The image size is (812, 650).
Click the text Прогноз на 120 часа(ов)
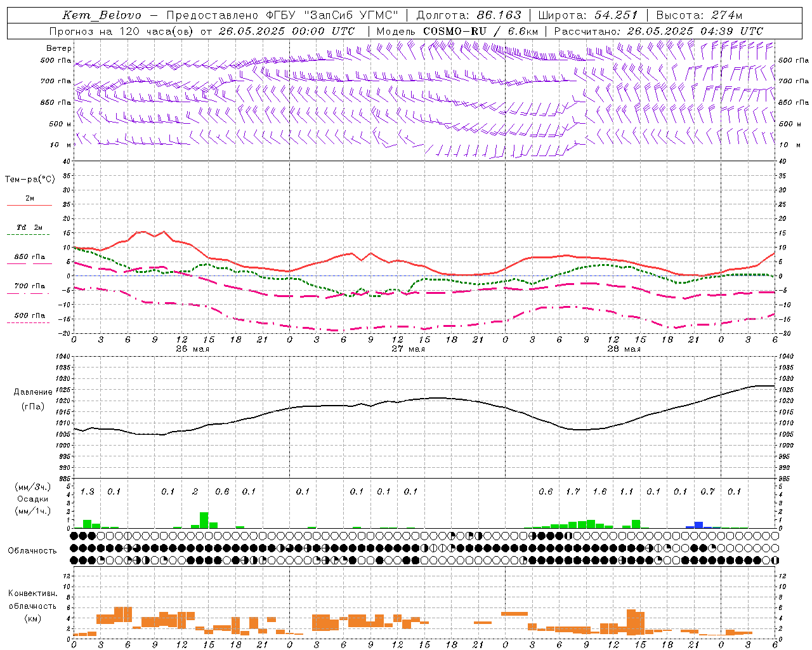[121, 31]
